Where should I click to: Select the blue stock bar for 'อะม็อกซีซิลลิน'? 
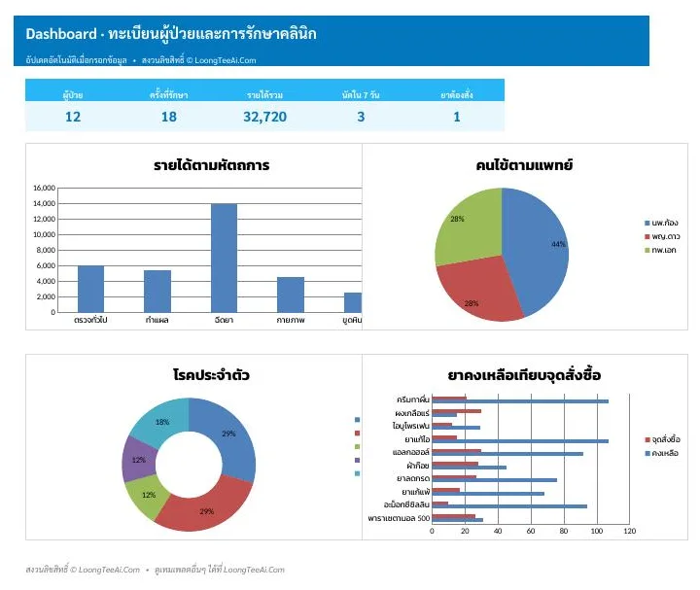[x=509, y=506]
